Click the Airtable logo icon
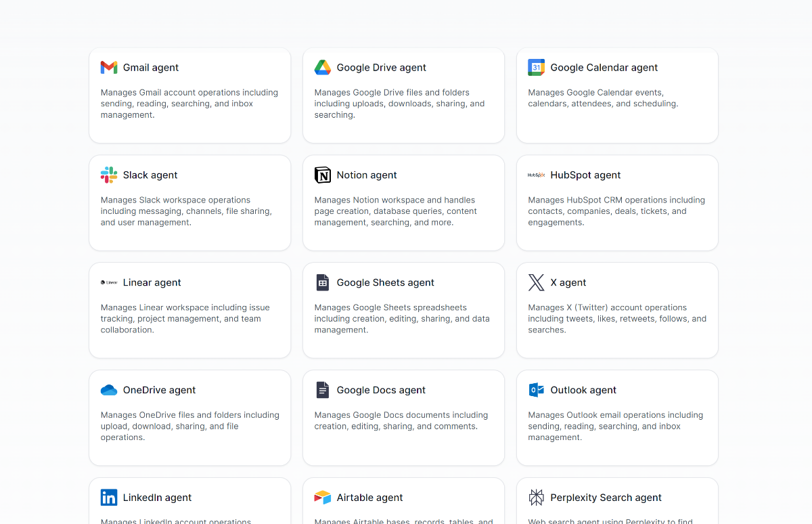 [x=323, y=498]
